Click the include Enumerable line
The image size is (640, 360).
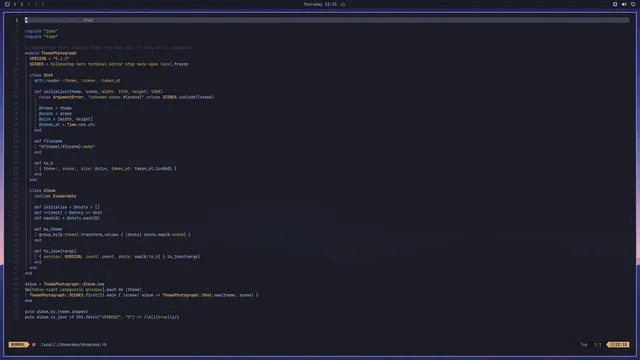click(55, 196)
